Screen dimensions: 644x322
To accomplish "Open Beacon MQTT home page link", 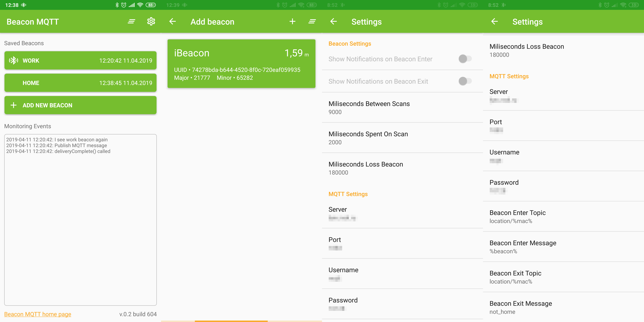I will pyautogui.click(x=38, y=314).
